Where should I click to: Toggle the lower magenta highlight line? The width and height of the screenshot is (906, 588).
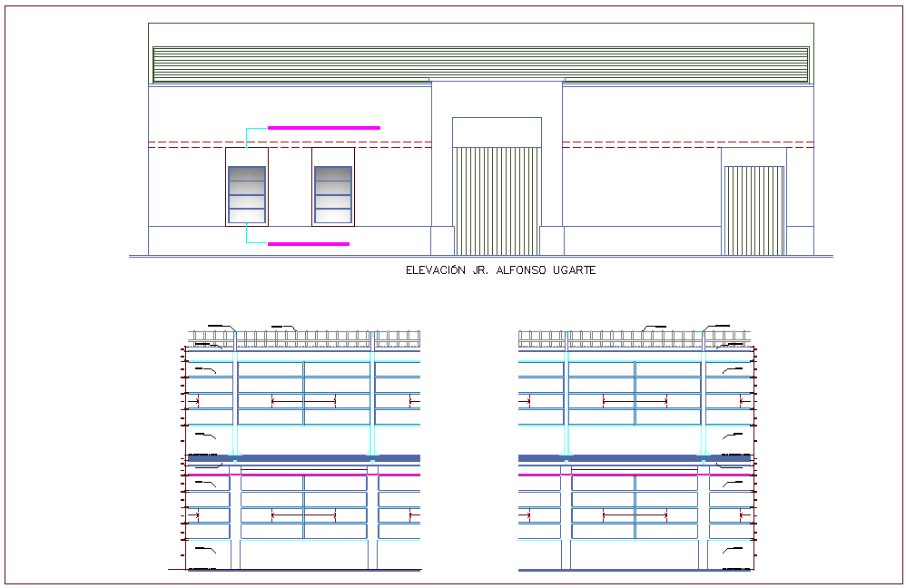[309, 243]
